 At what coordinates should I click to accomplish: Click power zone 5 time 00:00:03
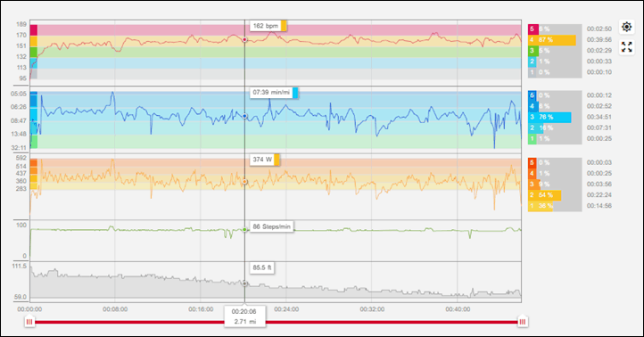(599, 162)
